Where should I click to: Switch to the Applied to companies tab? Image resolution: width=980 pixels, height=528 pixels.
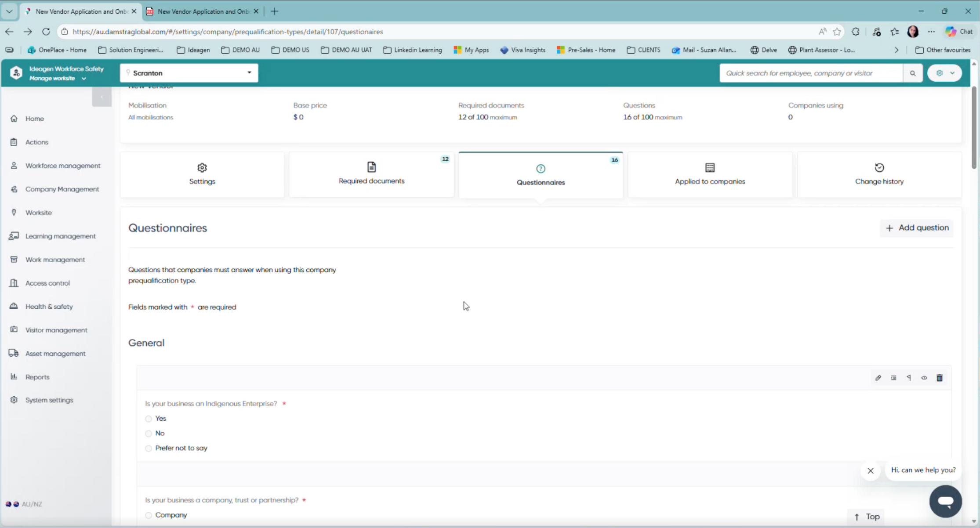pos(709,174)
